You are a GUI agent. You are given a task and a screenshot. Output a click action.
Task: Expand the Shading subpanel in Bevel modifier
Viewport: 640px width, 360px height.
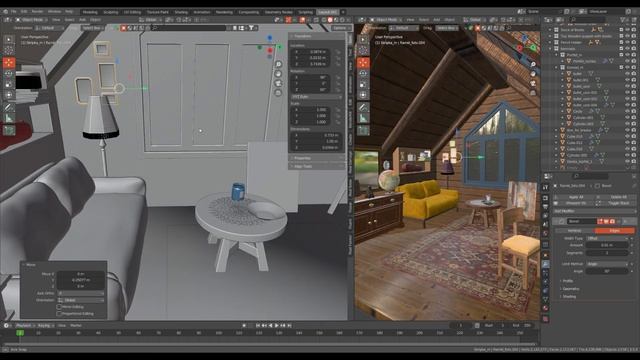tap(569, 296)
